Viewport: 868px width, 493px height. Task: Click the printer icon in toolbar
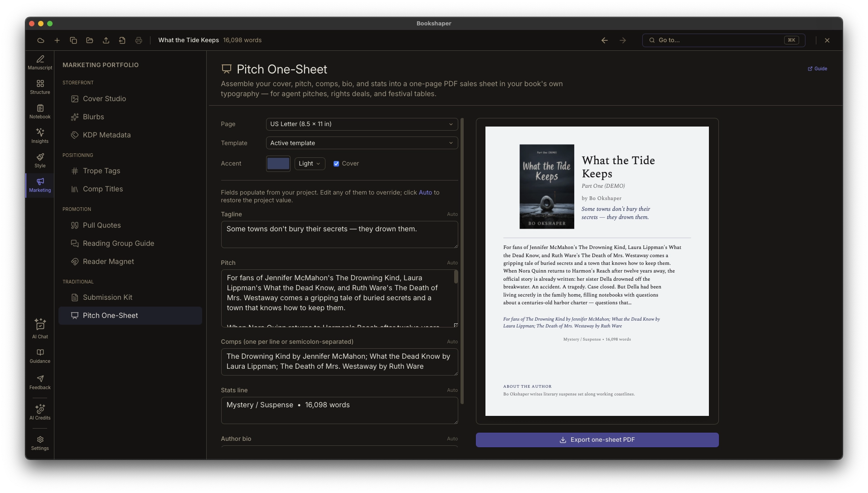tap(139, 40)
